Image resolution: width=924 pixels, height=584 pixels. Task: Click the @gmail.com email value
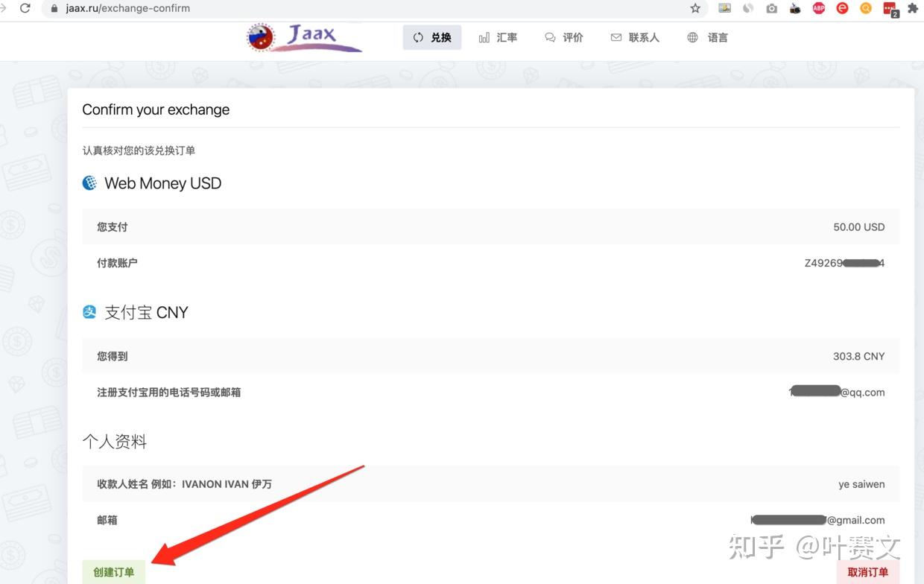click(817, 520)
